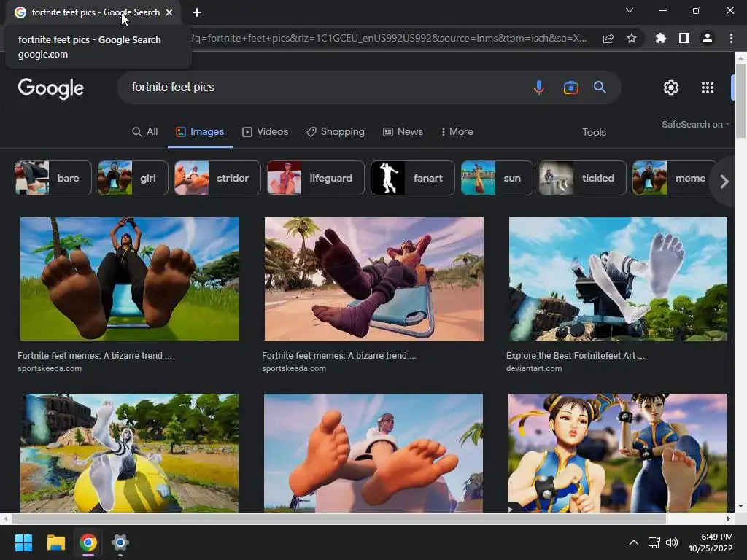The width and height of the screenshot is (747, 560).
Task: Select the 'tickled' filter chip
Action: point(583,178)
